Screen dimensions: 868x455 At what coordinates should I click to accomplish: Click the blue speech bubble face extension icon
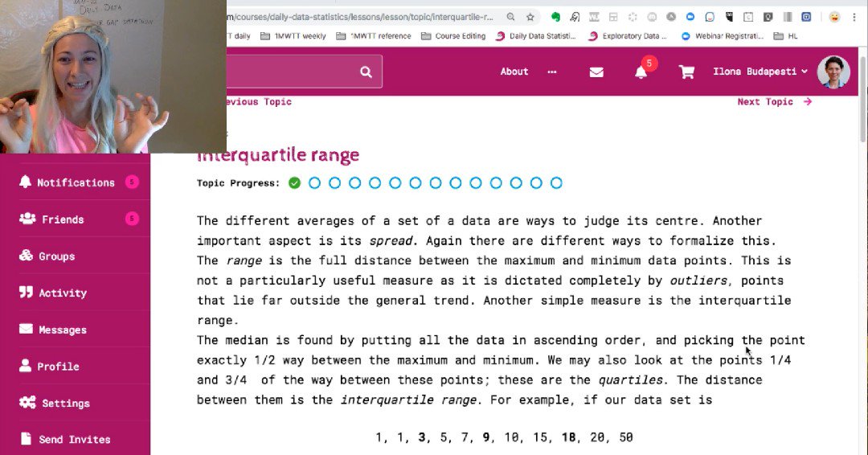coord(710,17)
